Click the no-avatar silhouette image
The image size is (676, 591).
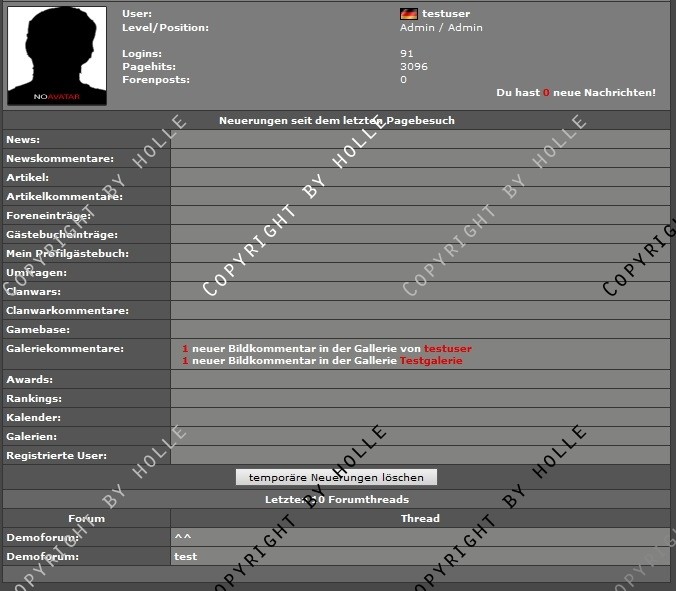tap(57, 56)
